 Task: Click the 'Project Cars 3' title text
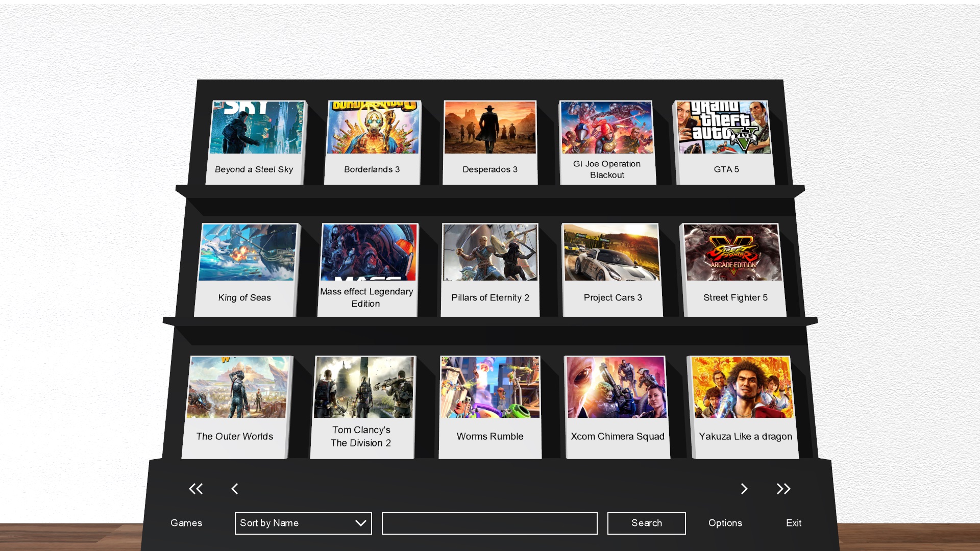tap(613, 298)
